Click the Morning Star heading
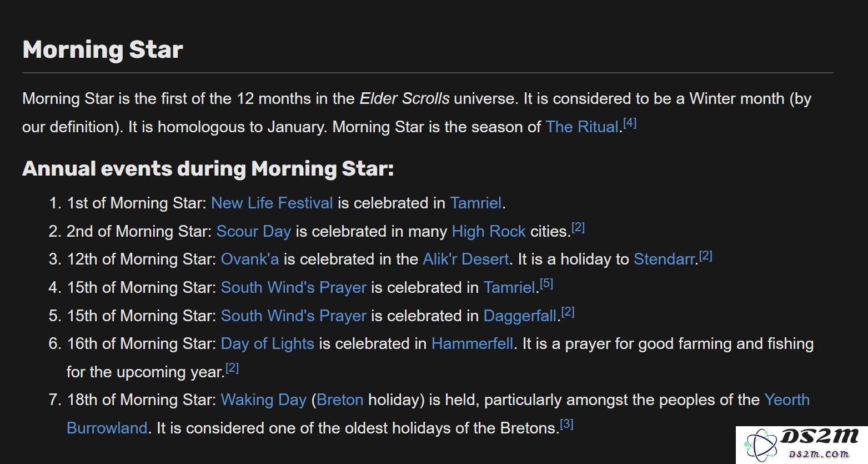This screenshot has width=868, height=464. pyautogui.click(x=103, y=49)
